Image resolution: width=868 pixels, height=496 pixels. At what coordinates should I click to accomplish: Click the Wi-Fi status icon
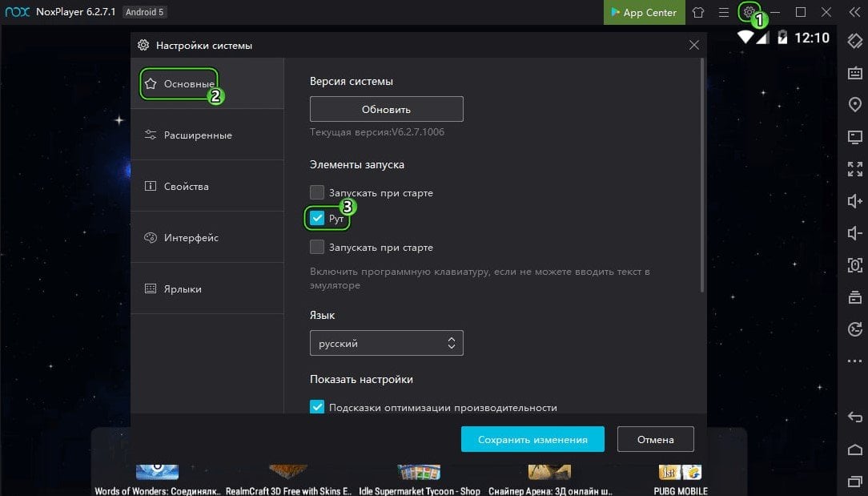pos(745,37)
